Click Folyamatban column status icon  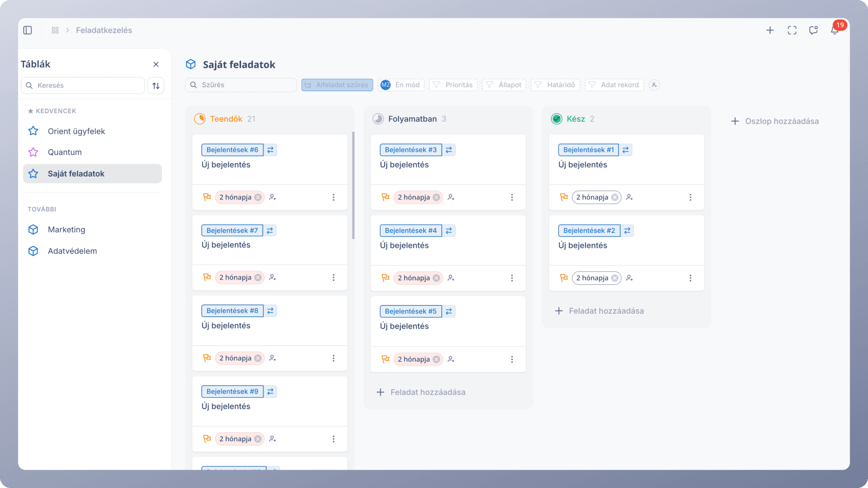[378, 119]
